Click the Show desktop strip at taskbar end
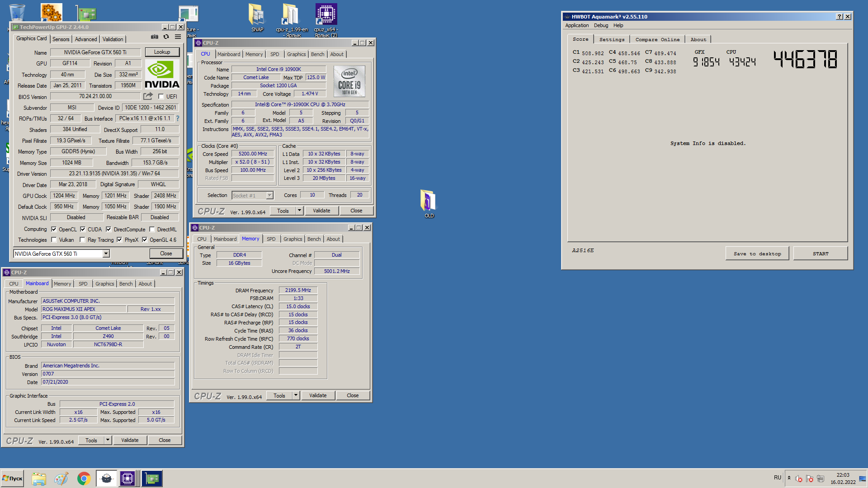 pyautogui.click(x=863, y=479)
